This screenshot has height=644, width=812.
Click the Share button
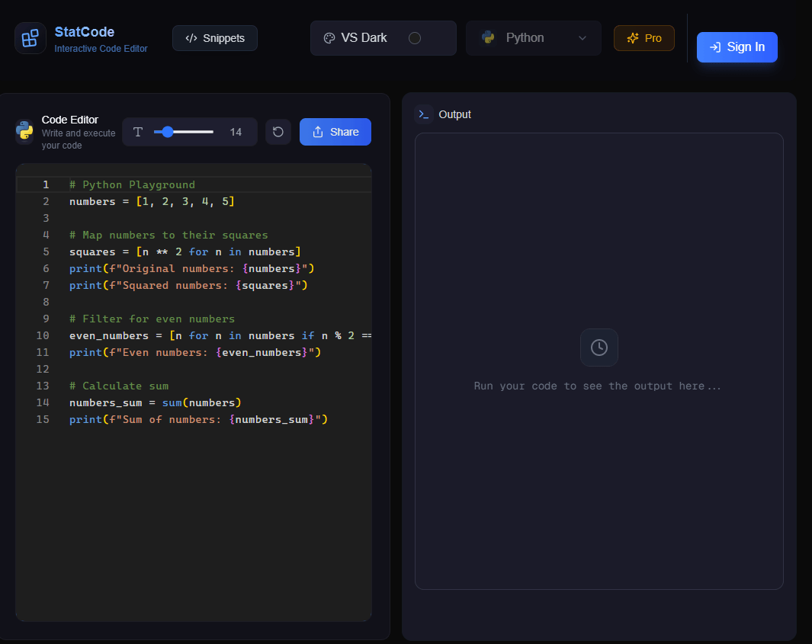(x=335, y=132)
